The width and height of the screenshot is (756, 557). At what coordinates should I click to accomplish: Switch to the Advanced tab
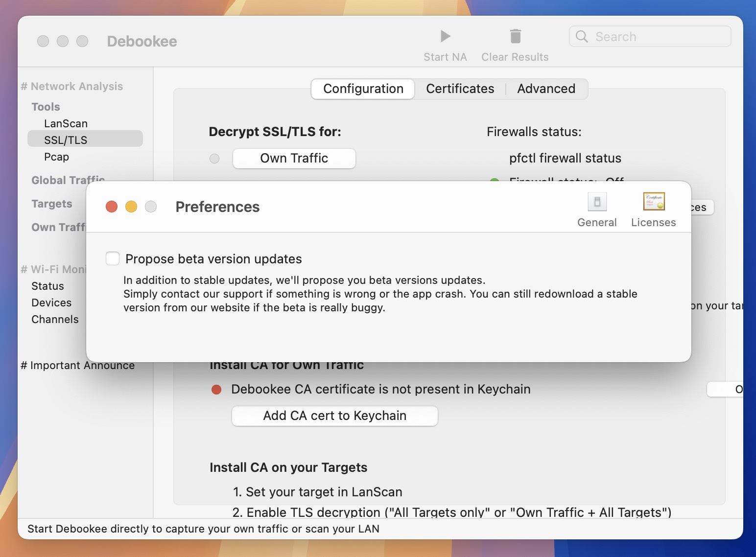point(546,89)
